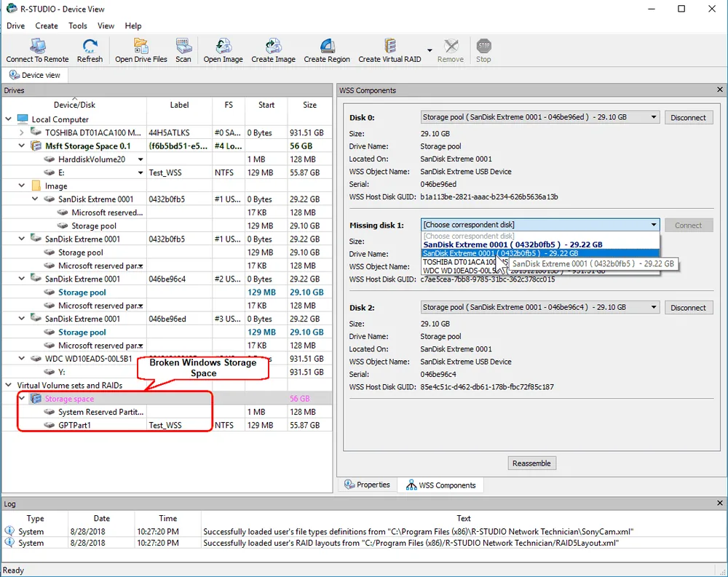Open the Create Virtual RAID dropdown arrow
Screen dimensions: 728x577
pos(430,50)
